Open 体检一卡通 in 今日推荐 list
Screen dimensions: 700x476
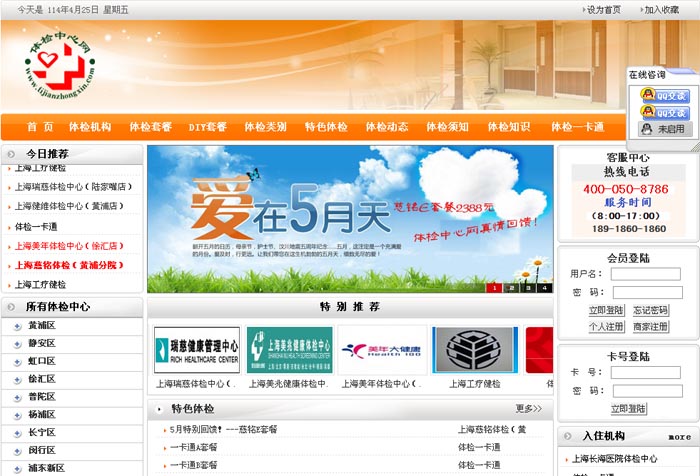click(x=36, y=226)
